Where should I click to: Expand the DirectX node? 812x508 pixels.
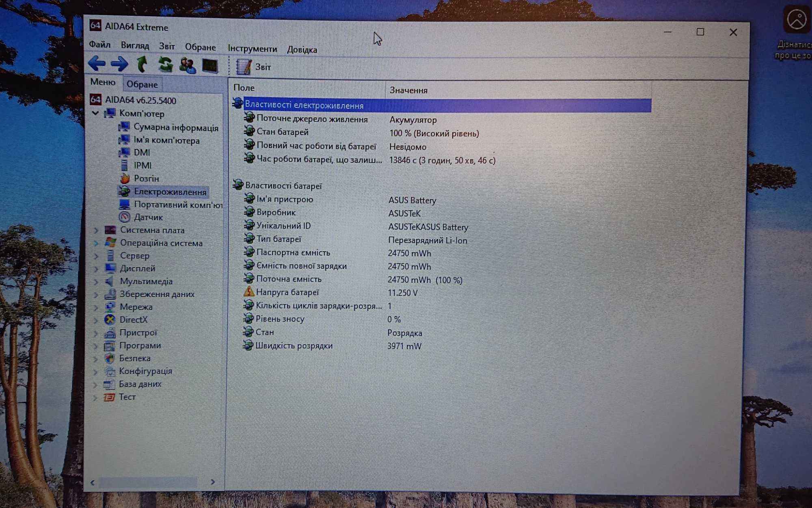coord(96,320)
